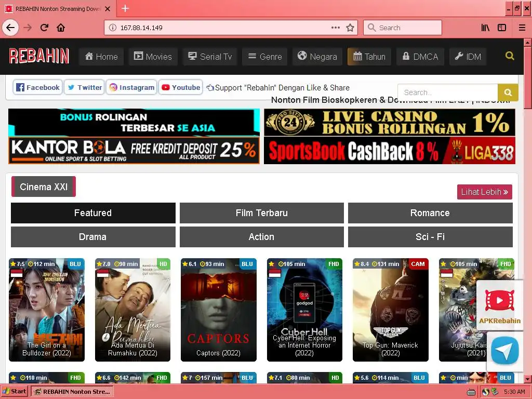Open the DMCA page
The width and height of the screenshot is (532, 399).
pos(420,56)
